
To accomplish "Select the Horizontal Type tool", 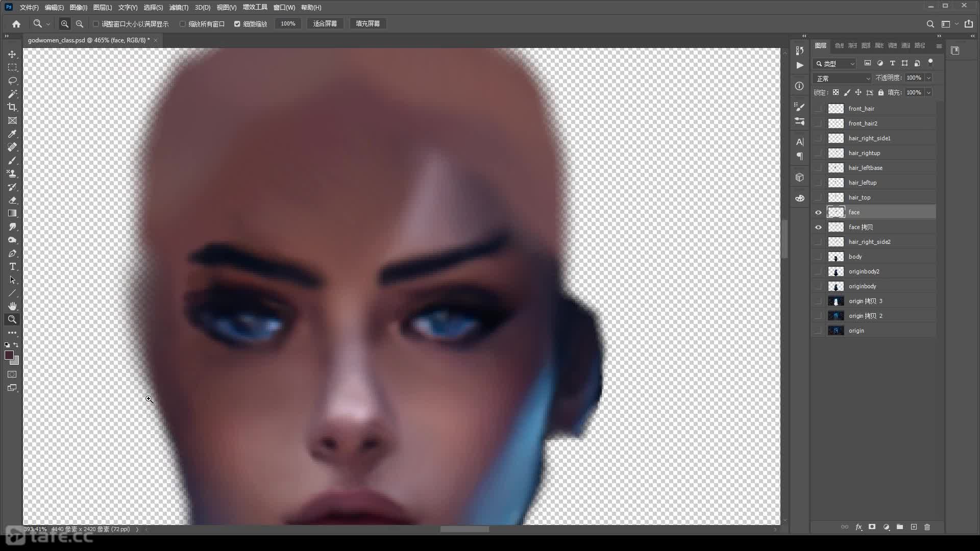I will pyautogui.click(x=12, y=266).
